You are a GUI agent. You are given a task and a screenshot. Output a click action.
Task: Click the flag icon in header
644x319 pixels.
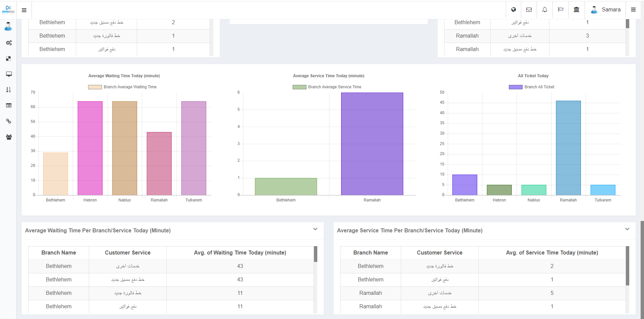click(x=560, y=10)
